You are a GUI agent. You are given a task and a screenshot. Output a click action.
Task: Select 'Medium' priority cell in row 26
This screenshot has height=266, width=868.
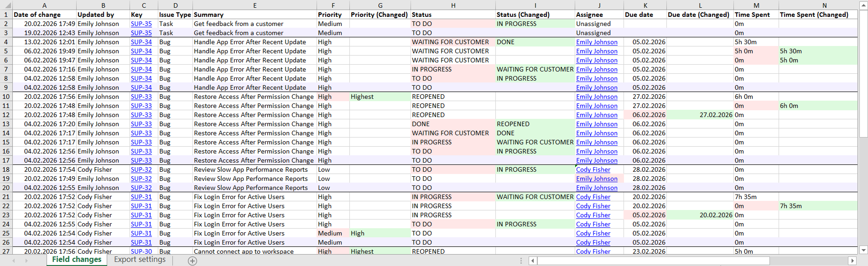pyautogui.click(x=333, y=242)
